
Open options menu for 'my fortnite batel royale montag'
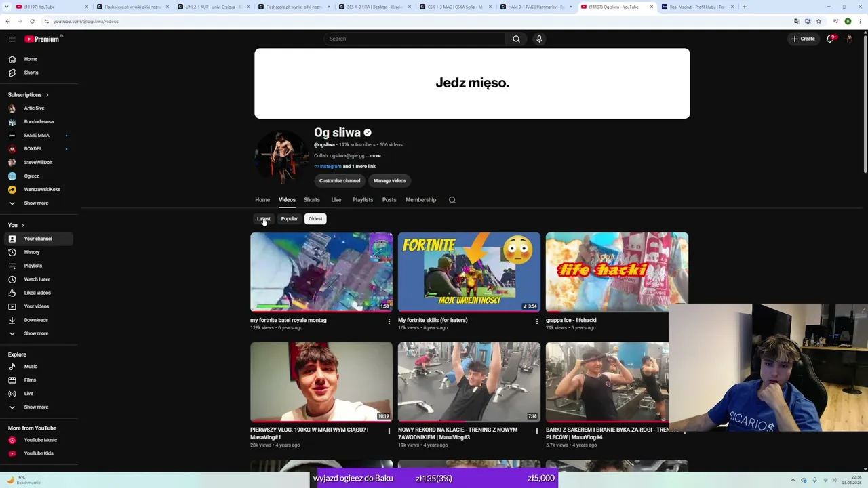389,321
